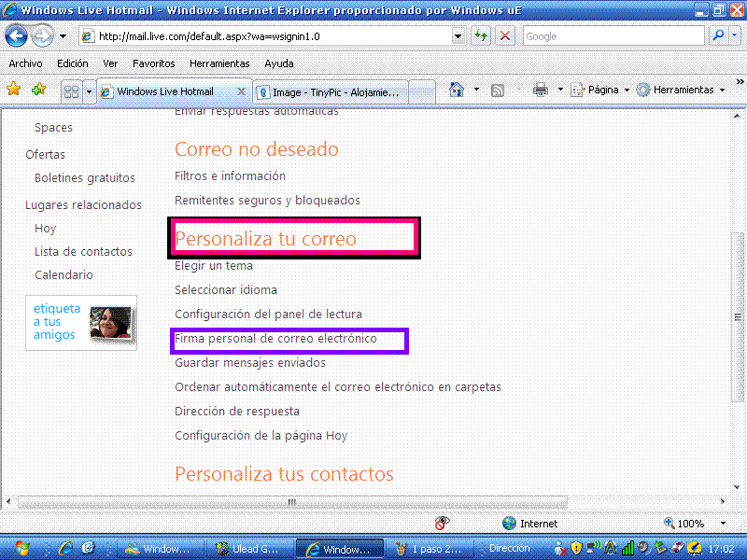Switch to Windows Live Hotmail tab
The image size is (747, 560).
coord(165,91)
